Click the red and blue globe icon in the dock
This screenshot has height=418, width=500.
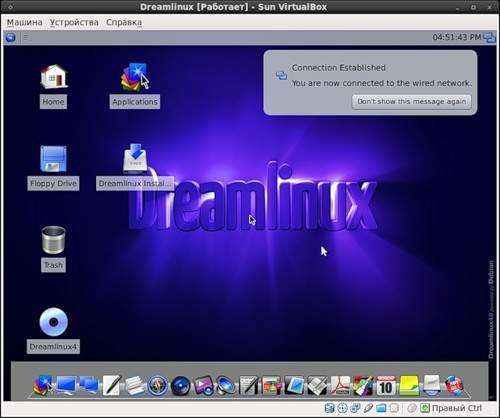454,386
